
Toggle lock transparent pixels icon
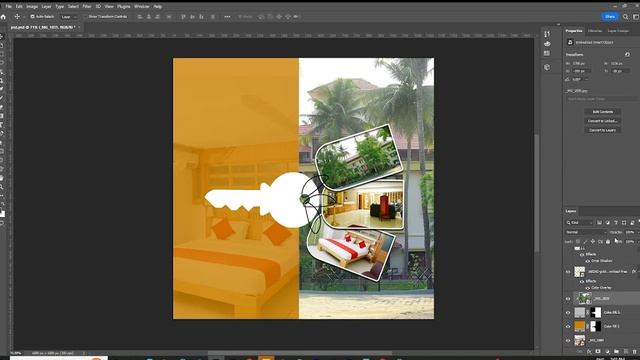click(578, 242)
